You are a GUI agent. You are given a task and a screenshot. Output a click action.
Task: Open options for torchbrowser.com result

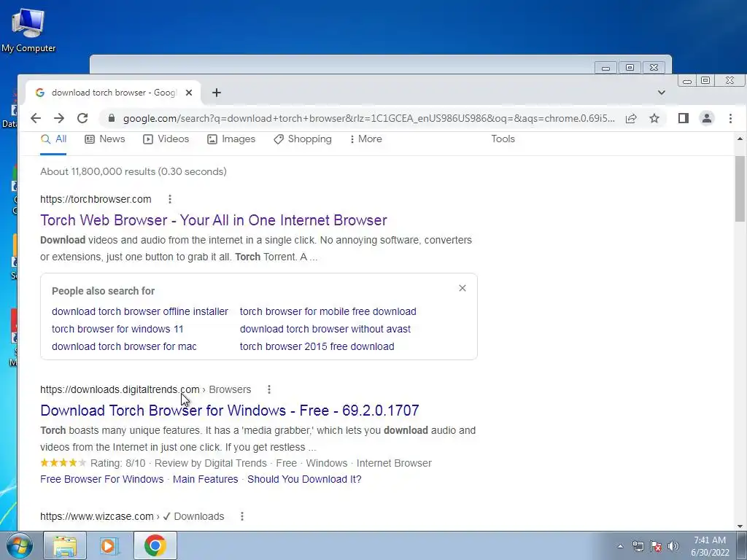[170, 199]
